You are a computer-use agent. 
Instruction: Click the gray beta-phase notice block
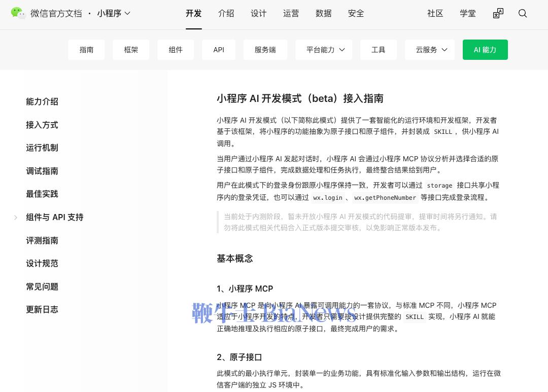click(x=359, y=222)
